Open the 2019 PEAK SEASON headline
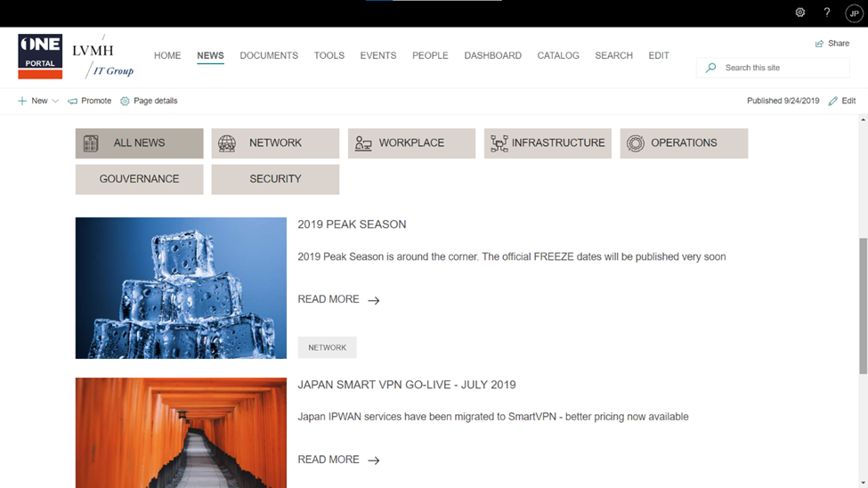868x488 pixels. pyautogui.click(x=352, y=224)
